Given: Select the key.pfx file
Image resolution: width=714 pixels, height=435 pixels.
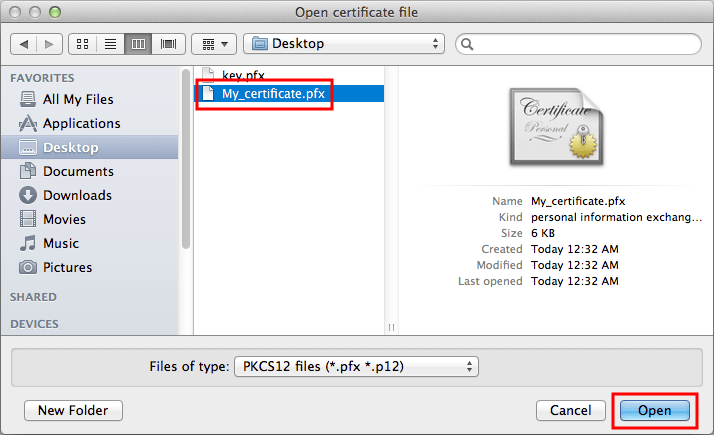Looking at the screenshot, I should coord(289,75).
